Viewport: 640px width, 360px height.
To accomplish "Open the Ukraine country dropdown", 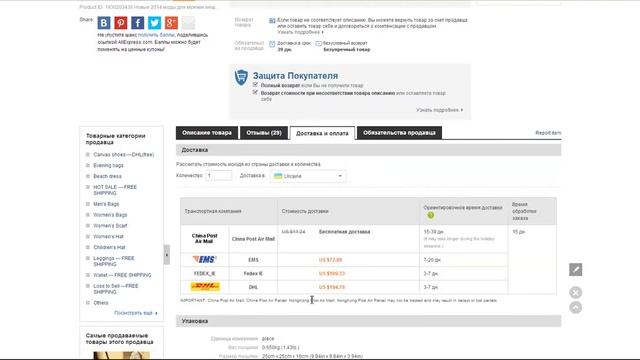I will click(308, 176).
